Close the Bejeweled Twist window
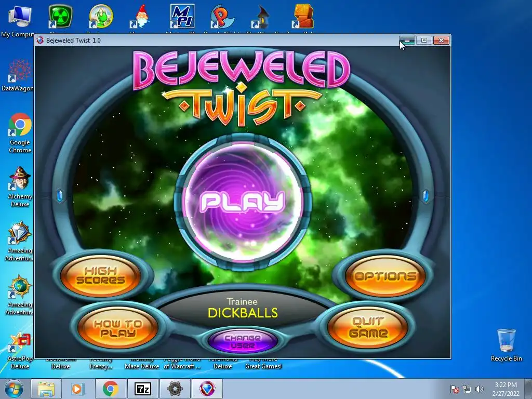The width and height of the screenshot is (532, 399). pos(441,41)
